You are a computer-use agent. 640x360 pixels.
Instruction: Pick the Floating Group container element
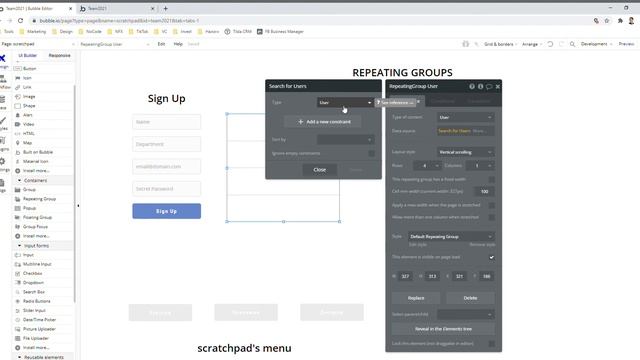[37, 218]
